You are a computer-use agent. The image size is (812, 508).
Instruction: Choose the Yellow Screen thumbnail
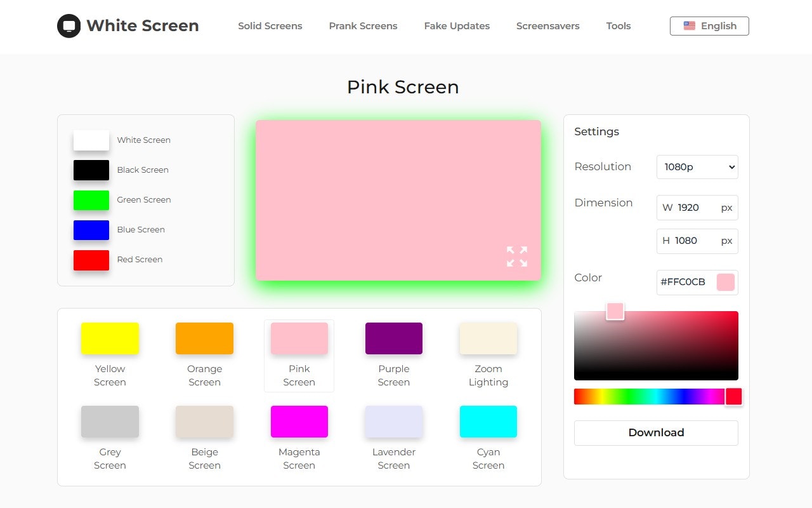[x=110, y=338]
